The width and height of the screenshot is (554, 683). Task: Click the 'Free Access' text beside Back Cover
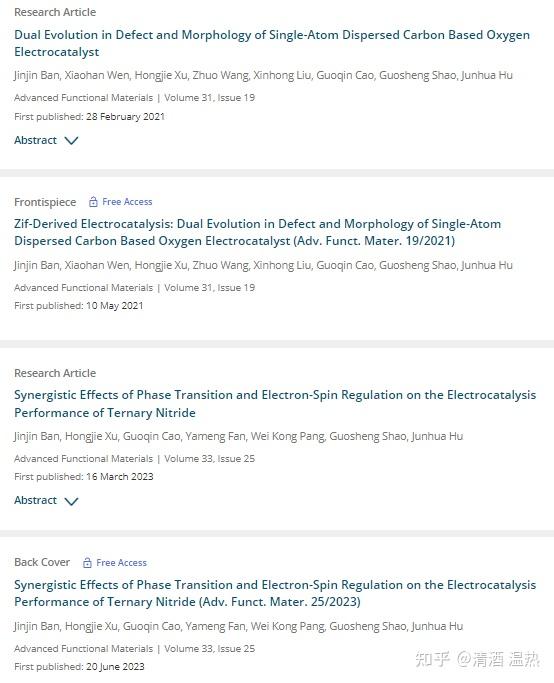pos(122,563)
